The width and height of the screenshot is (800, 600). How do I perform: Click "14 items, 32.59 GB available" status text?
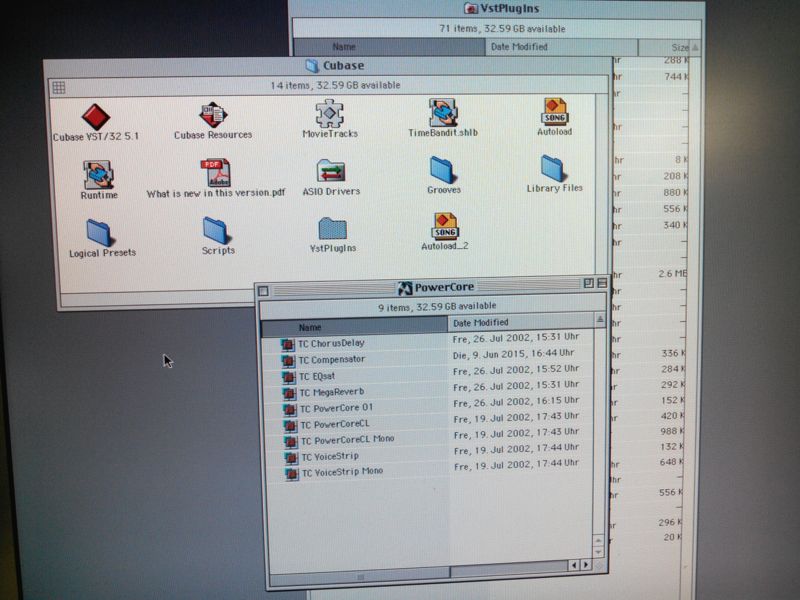click(x=335, y=85)
